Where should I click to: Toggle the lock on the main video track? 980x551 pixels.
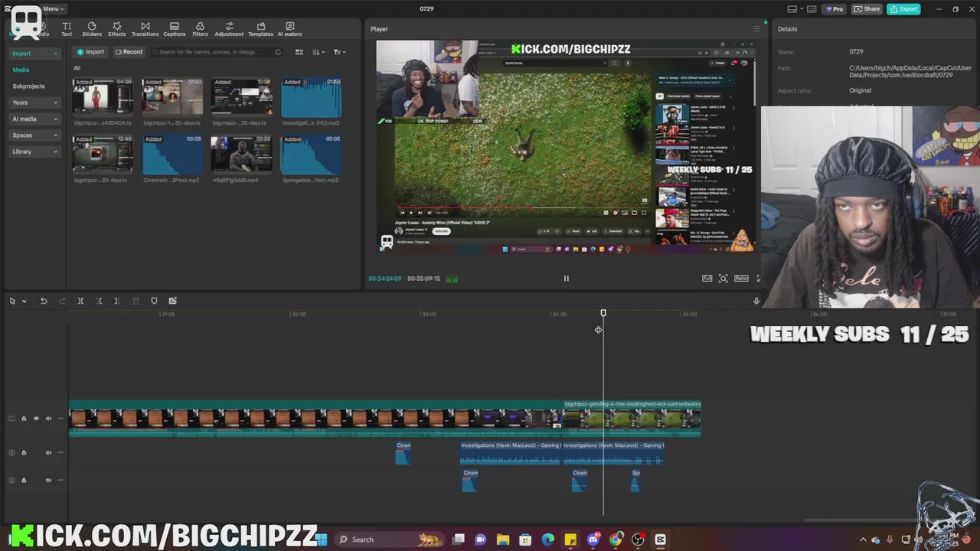coord(24,419)
